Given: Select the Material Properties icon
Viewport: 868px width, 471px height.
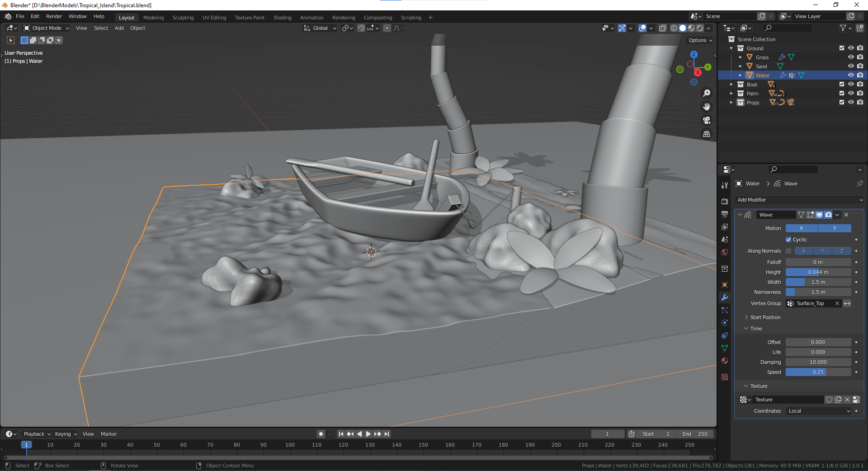Looking at the screenshot, I should 725,361.
